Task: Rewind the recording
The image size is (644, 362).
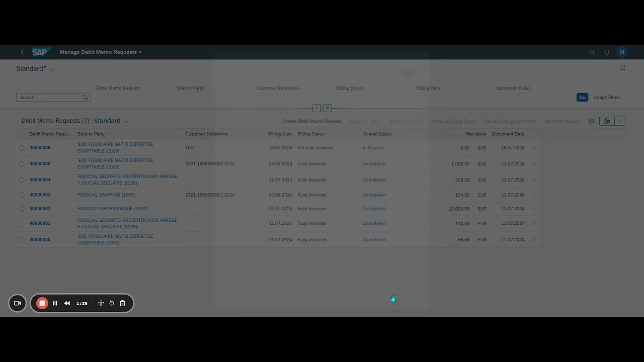Action: pos(67,303)
